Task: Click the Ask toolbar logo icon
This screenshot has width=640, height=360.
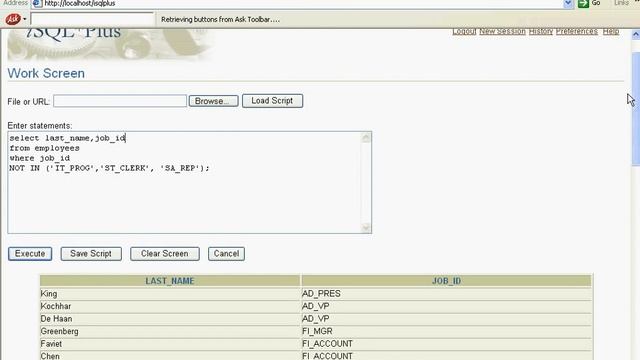Action: [x=13, y=19]
